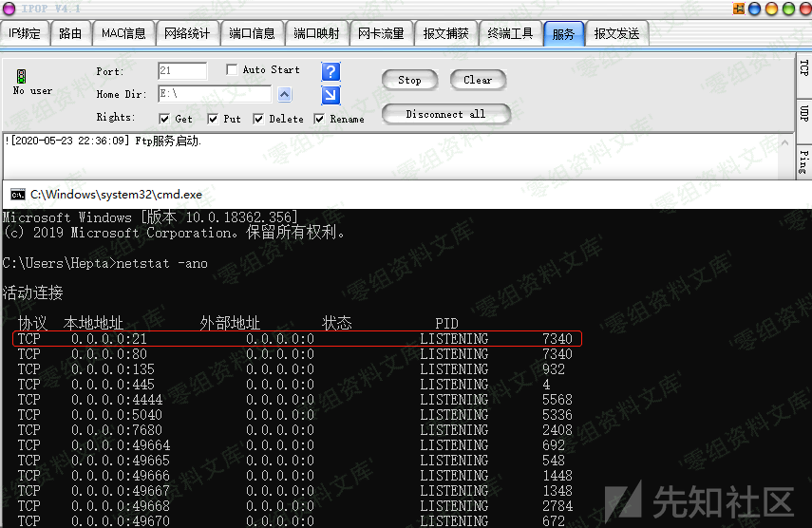Uncheck the Get rights checkbox
The image size is (812, 528).
pyautogui.click(x=164, y=120)
